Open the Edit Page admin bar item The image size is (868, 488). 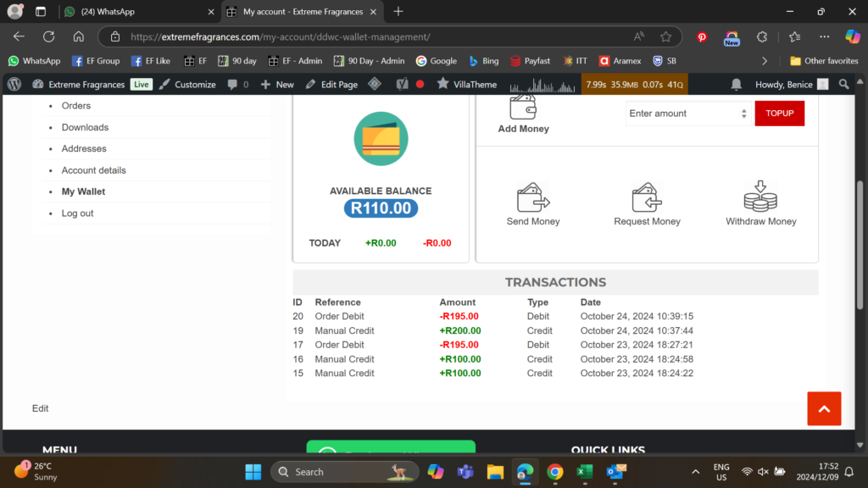(x=331, y=85)
